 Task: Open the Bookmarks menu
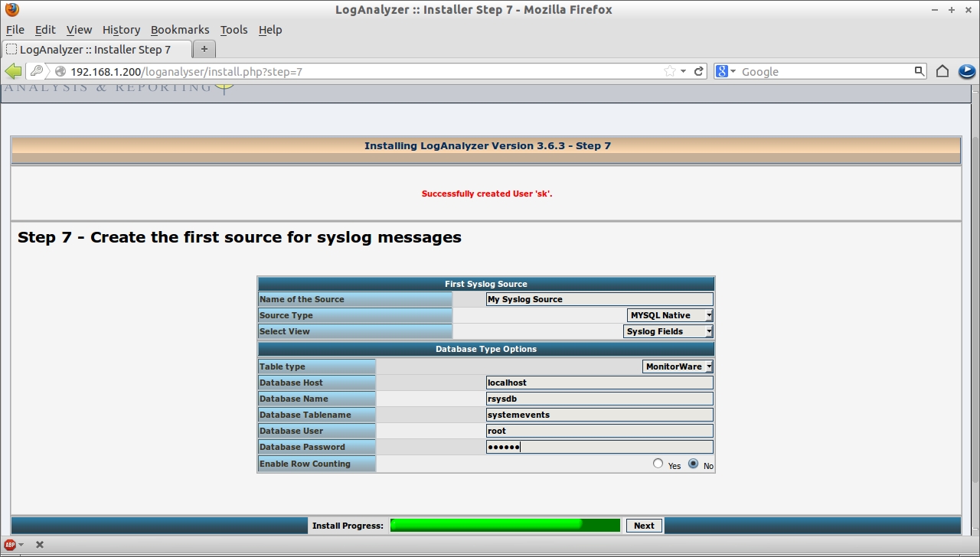click(180, 30)
